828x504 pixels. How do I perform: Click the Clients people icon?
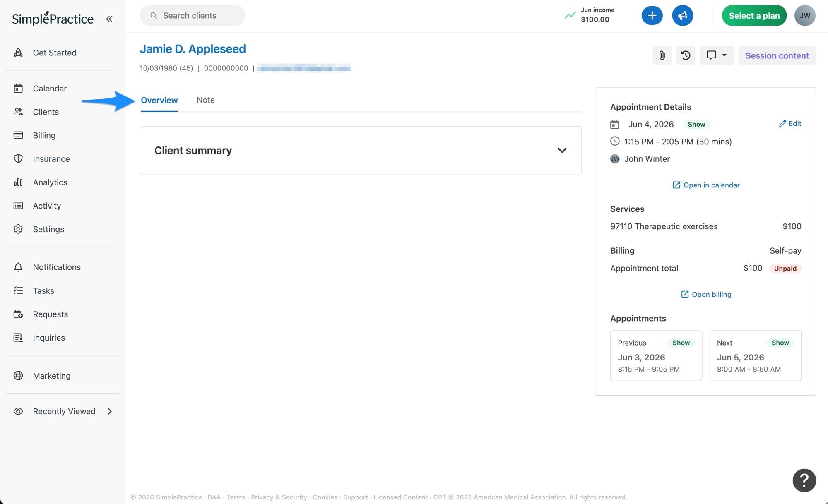(18, 112)
